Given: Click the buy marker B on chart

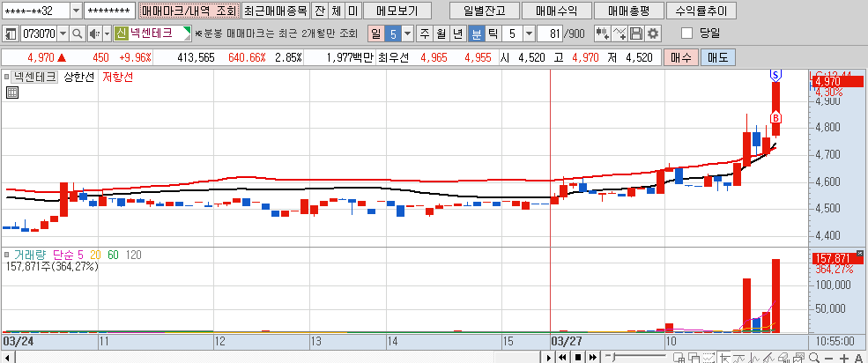Looking at the screenshot, I should pyautogui.click(x=775, y=117).
